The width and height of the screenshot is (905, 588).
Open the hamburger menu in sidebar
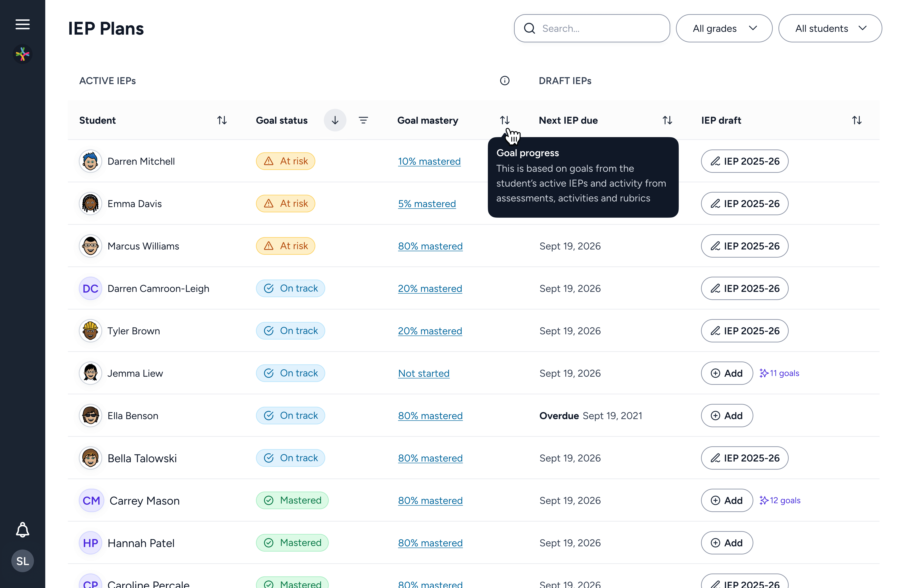[x=22, y=25]
